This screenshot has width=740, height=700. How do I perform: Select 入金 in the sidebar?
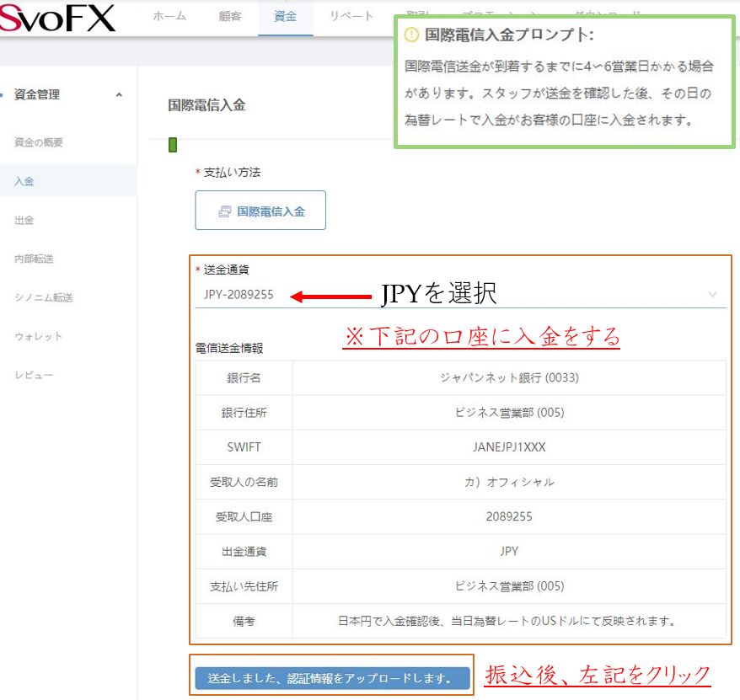coord(24,181)
